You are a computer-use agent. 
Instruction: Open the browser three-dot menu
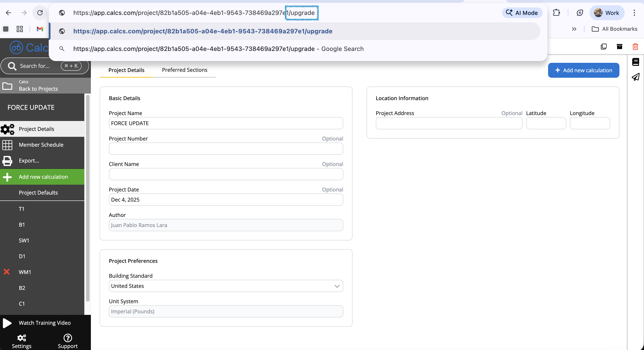pyautogui.click(x=634, y=13)
